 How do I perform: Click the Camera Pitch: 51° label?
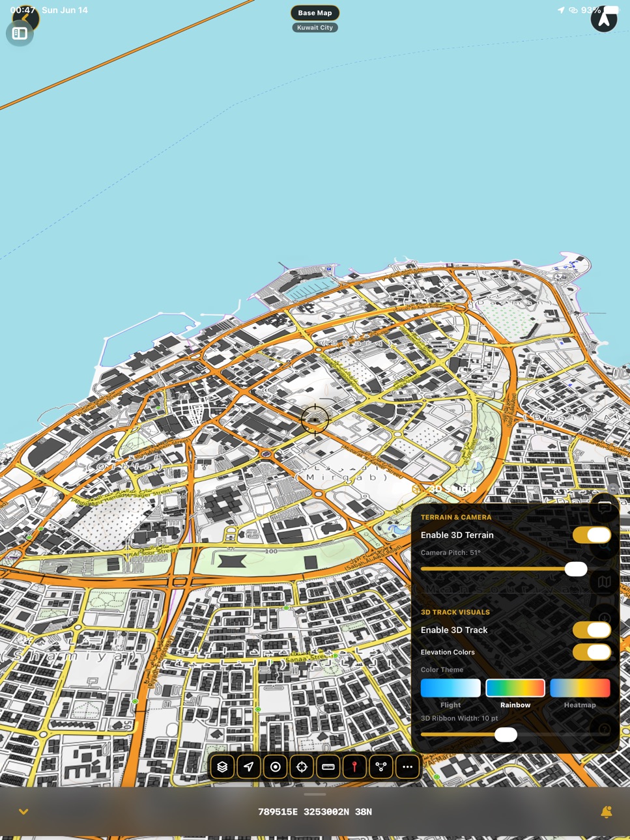pyautogui.click(x=451, y=553)
